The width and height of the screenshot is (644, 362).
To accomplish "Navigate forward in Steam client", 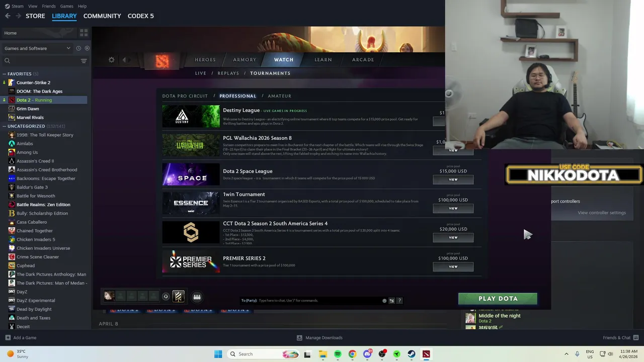I will click(x=19, y=16).
